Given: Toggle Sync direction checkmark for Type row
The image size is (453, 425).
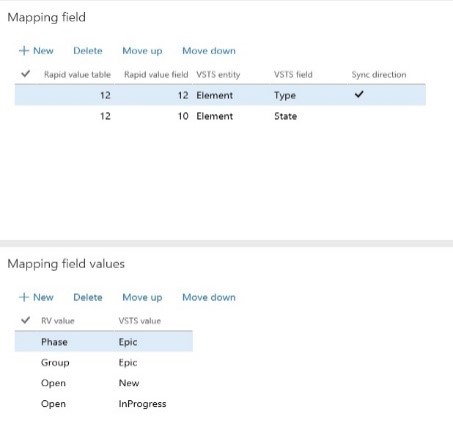Looking at the screenshot, I should click(x=359, y=94).
